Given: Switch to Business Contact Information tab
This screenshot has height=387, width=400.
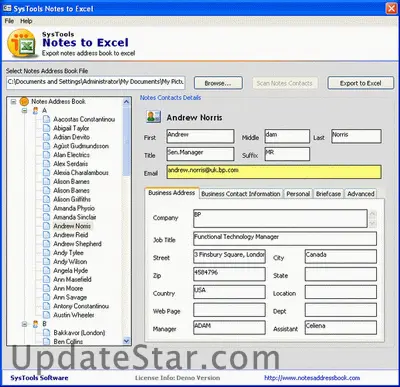Looking at the screenshot, I should pyautogui.click(x=241, y=194).
